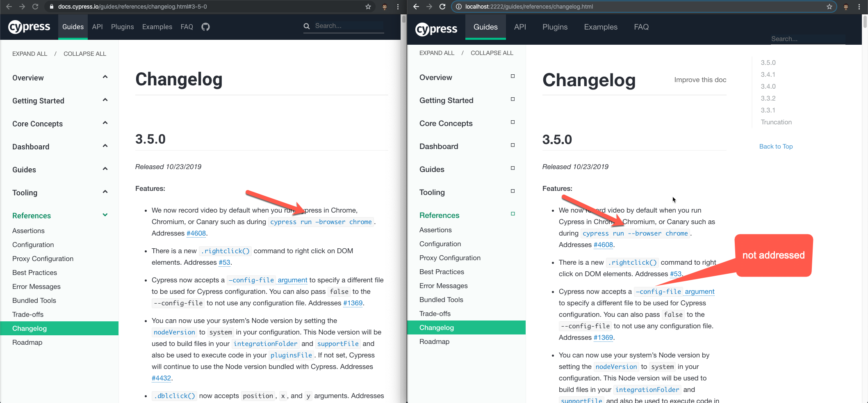Open Improve this doc link
868x403 pixels.
point(700,80)
